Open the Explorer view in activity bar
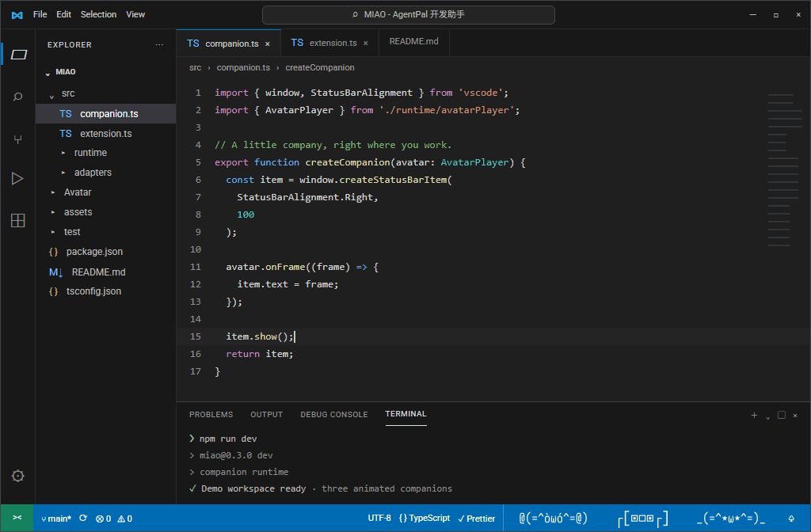The image size is (811, 532). pos(19,55)
